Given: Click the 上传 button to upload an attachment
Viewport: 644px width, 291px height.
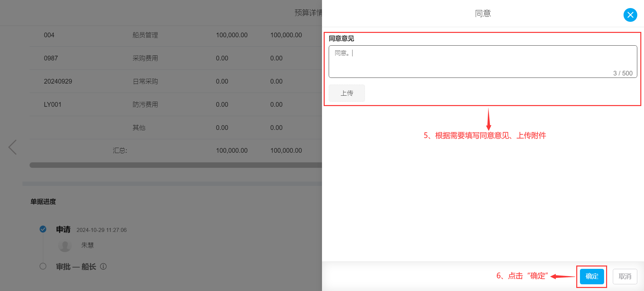Looking at the screenshot, I should coord(347,93).
